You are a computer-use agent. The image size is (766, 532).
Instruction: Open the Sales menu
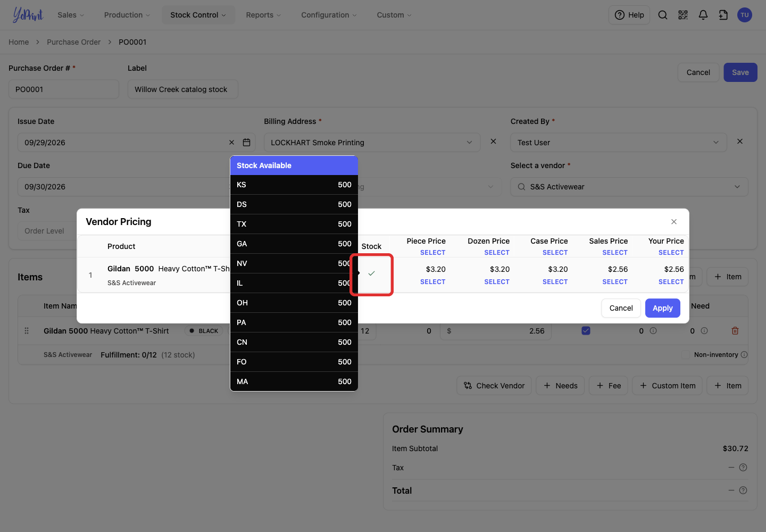point(71,15)
